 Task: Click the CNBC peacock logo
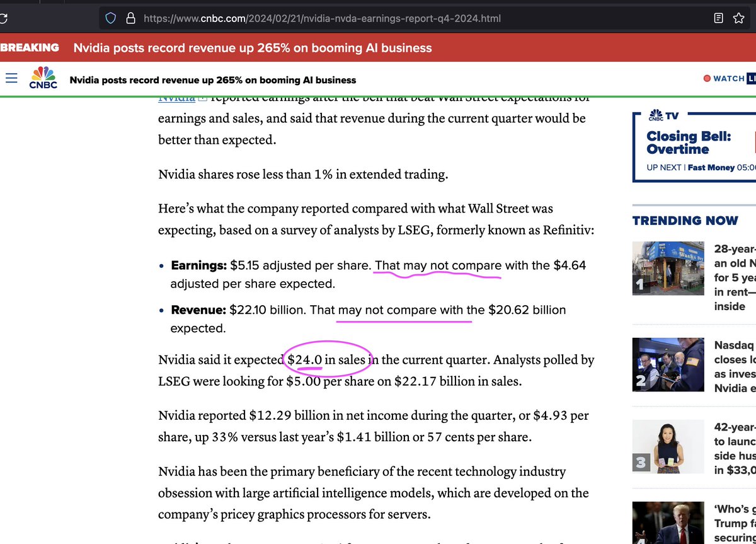coord(43,78)
